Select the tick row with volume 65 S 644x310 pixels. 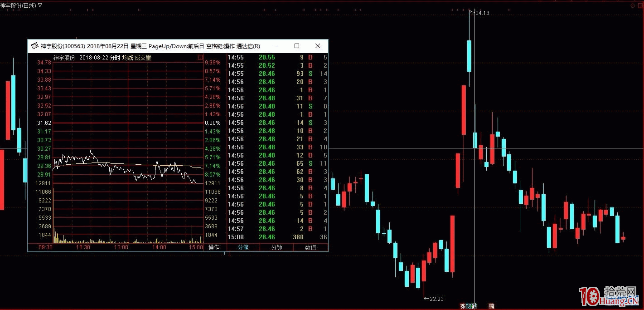[277, 164]
